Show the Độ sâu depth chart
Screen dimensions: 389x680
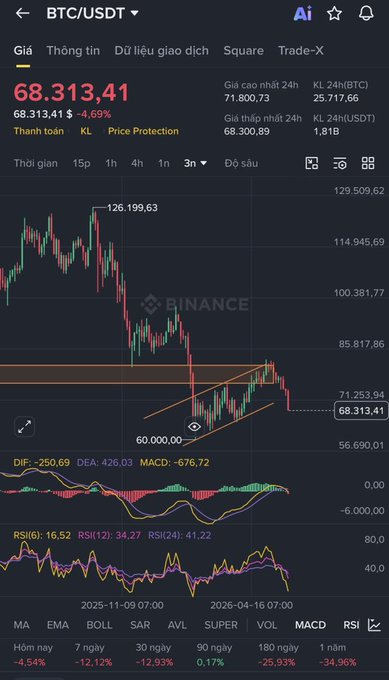pyautogui.click(x=241, y=163)
